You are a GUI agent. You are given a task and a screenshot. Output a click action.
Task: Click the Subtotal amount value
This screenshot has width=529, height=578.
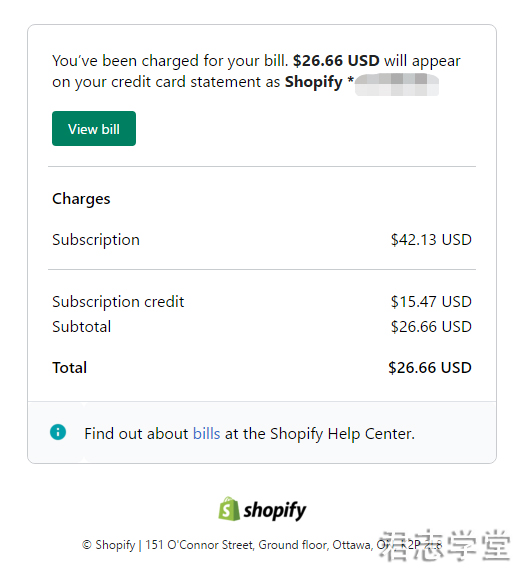click(x=431, y=327)
